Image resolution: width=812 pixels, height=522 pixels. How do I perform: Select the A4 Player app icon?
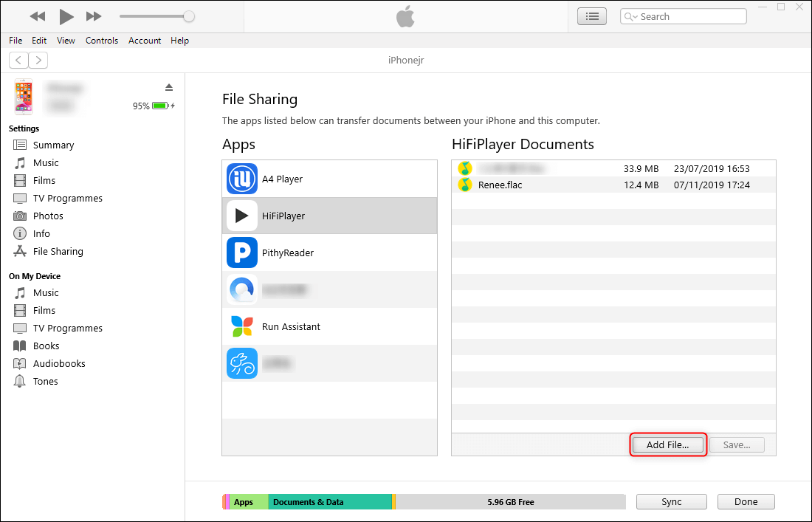pos(242,179)
